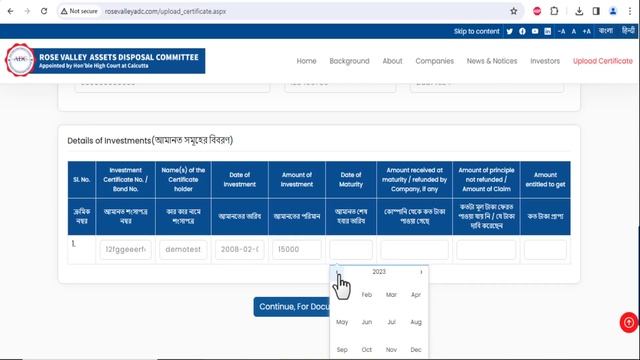Click the Amount of Investment field '15000'
The image size is (640, 360).
(x=297, y=249)
